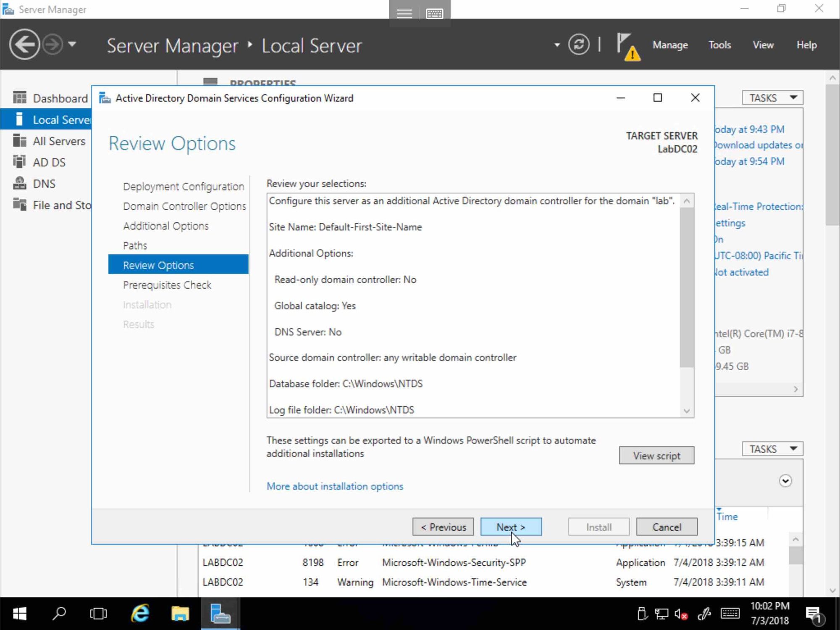Open File Explorer from taskbar
Viewport: 840px width, 630px height.
(x=180, y=614)
